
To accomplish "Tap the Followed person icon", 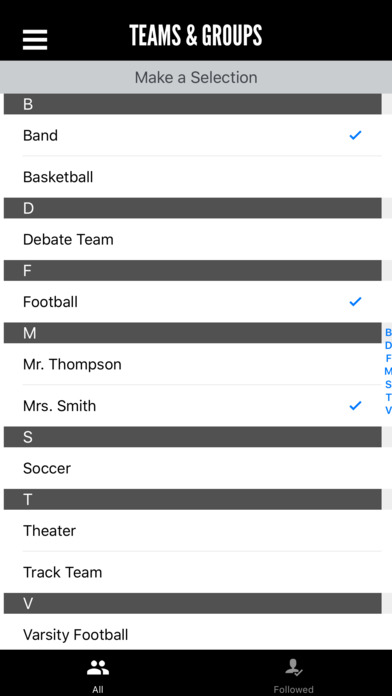I will coord(293,667).
